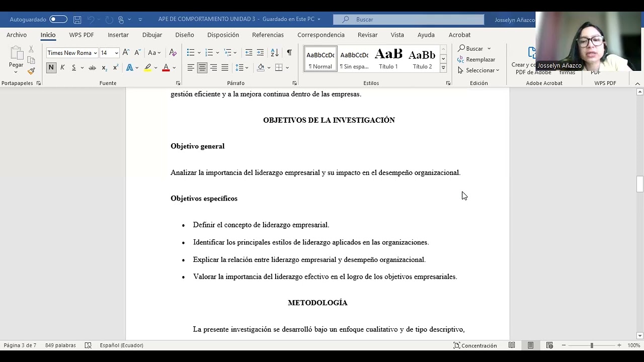Click the zoom slider handle
This screenshot has width=644, height=362.
coord(592,345)
